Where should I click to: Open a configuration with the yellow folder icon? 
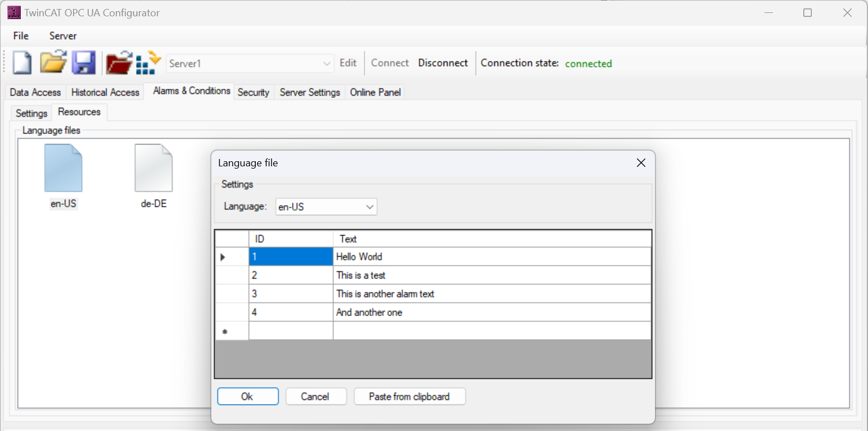tap(53, 62)
